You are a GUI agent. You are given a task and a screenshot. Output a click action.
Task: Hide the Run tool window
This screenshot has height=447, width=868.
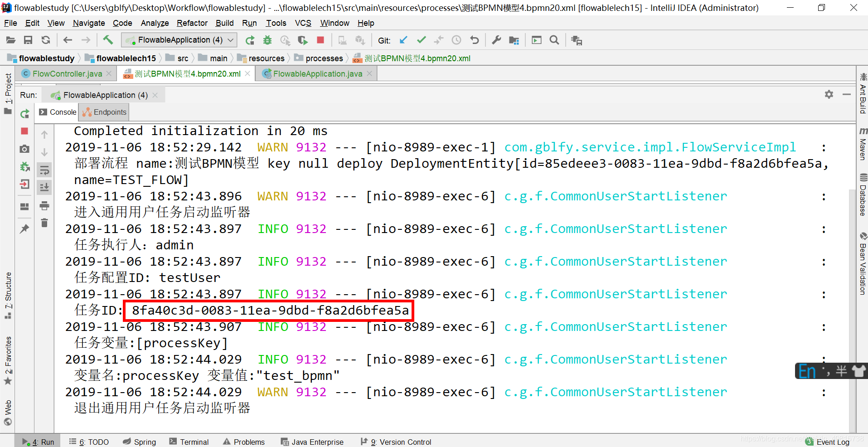846,94
